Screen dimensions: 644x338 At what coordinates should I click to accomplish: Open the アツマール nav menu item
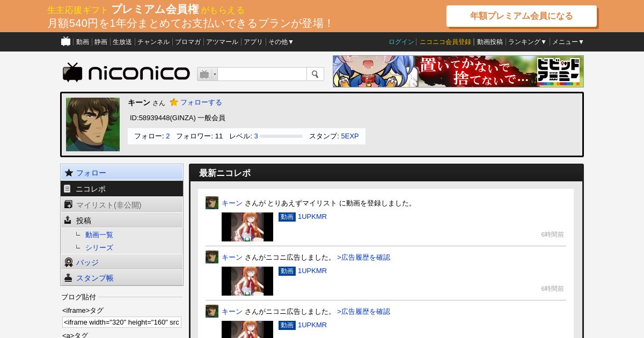point(222,42)
